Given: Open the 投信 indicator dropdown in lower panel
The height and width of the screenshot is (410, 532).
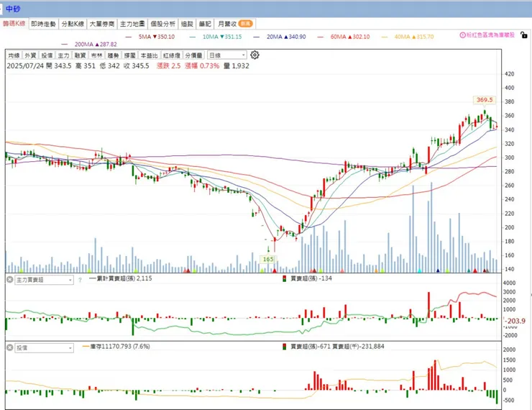Looking at the screenshot, I should [x=44, y=348].
